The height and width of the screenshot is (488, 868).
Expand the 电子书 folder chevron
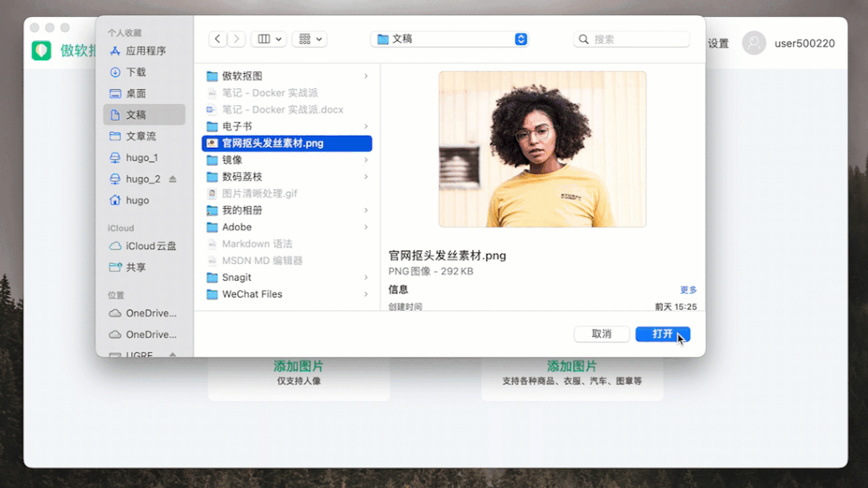pyautogui.click(x=366, y=126)
